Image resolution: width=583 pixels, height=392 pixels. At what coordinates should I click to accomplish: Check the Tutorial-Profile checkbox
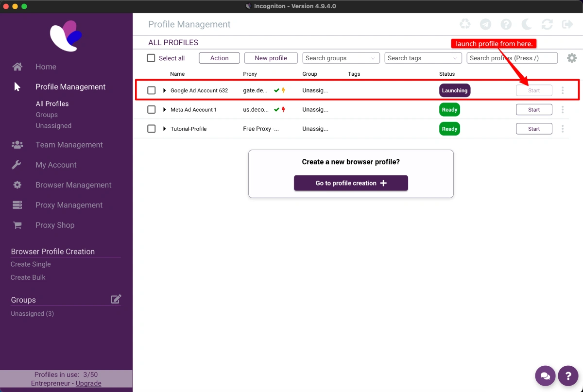(x=152, y=129)
